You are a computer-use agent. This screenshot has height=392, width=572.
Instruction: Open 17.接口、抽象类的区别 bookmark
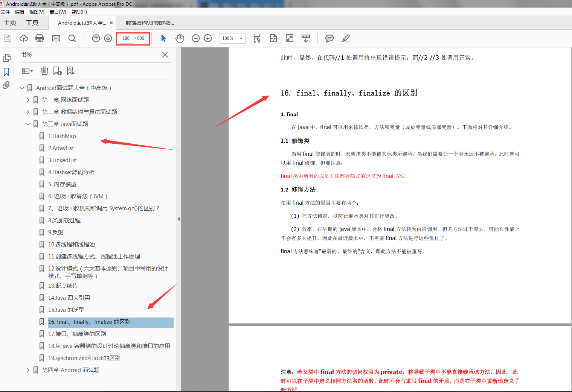(x=77, y=334)
